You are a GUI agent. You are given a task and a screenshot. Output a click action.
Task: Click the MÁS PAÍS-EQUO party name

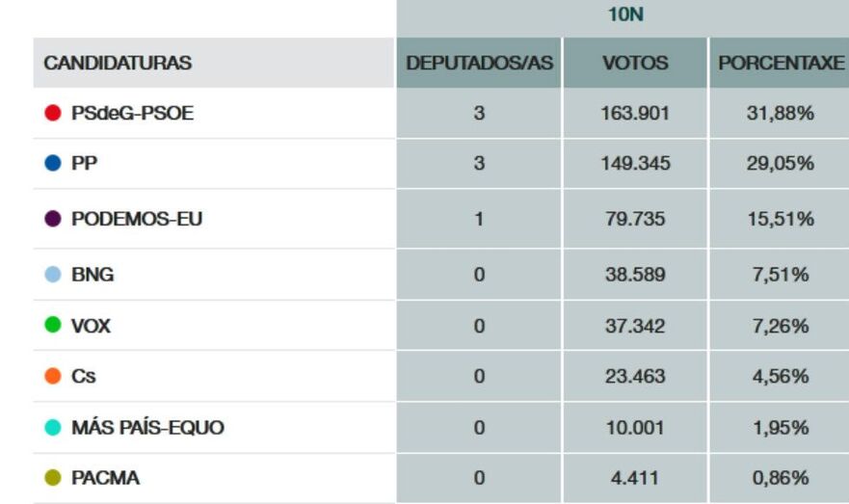pos(147,427)
